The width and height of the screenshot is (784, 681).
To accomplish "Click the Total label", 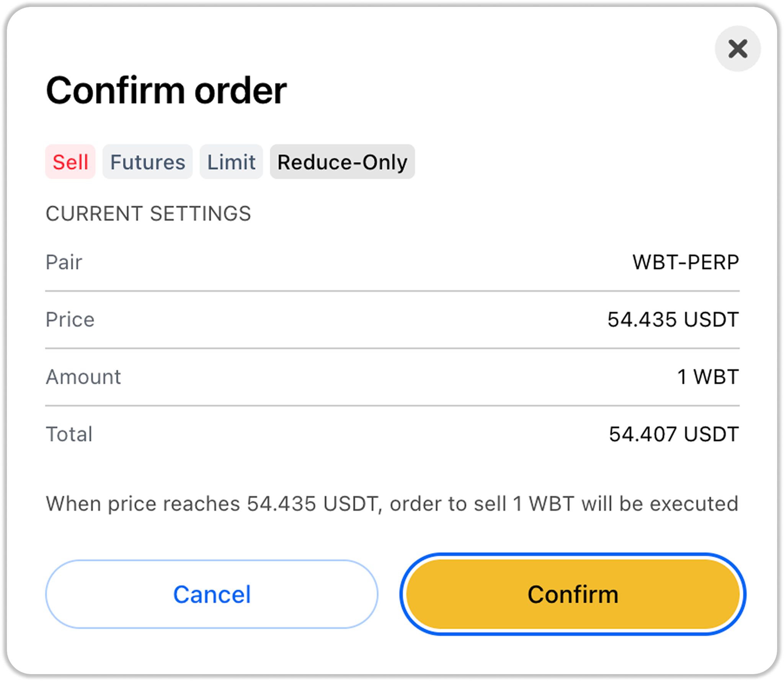I will (x=69, y=434).
